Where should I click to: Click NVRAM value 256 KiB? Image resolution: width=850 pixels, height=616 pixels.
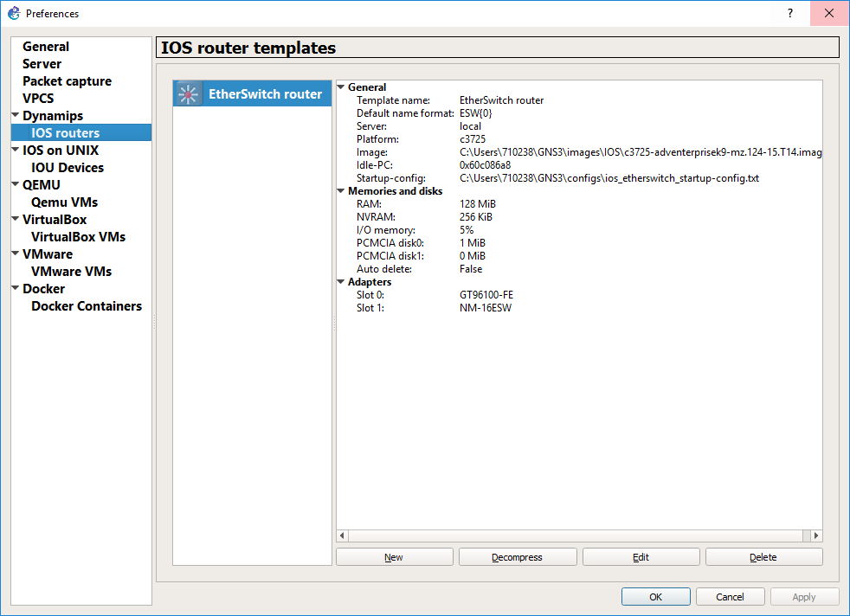pos(475,217)
